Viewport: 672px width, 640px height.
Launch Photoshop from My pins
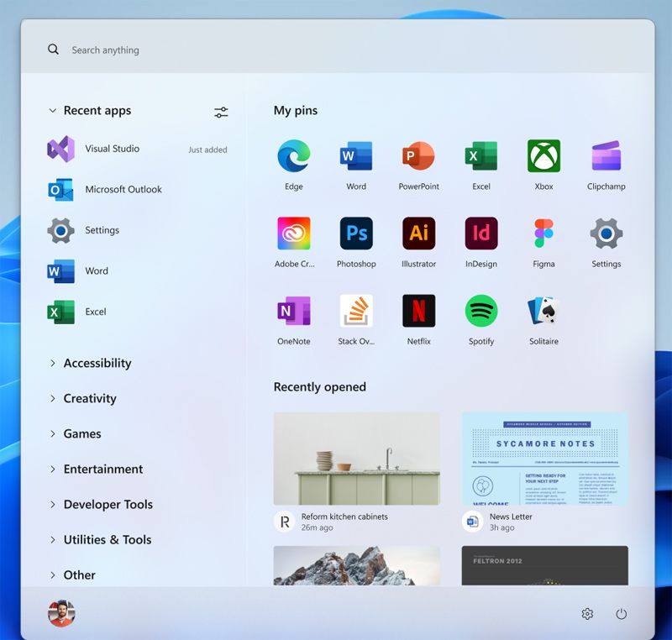coord(356,233)
